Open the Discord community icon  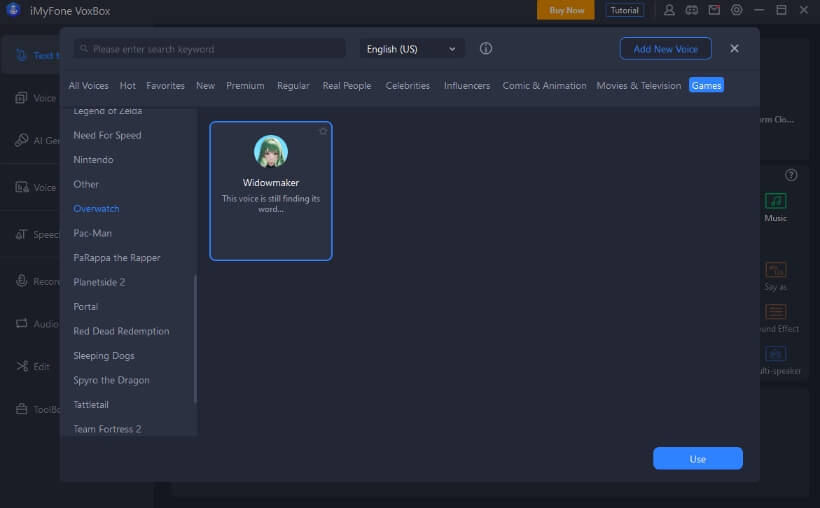tap(691, 10)
